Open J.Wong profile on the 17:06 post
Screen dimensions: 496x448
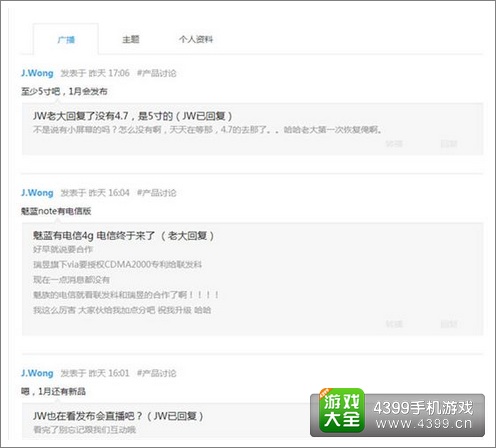coord(37,73)
